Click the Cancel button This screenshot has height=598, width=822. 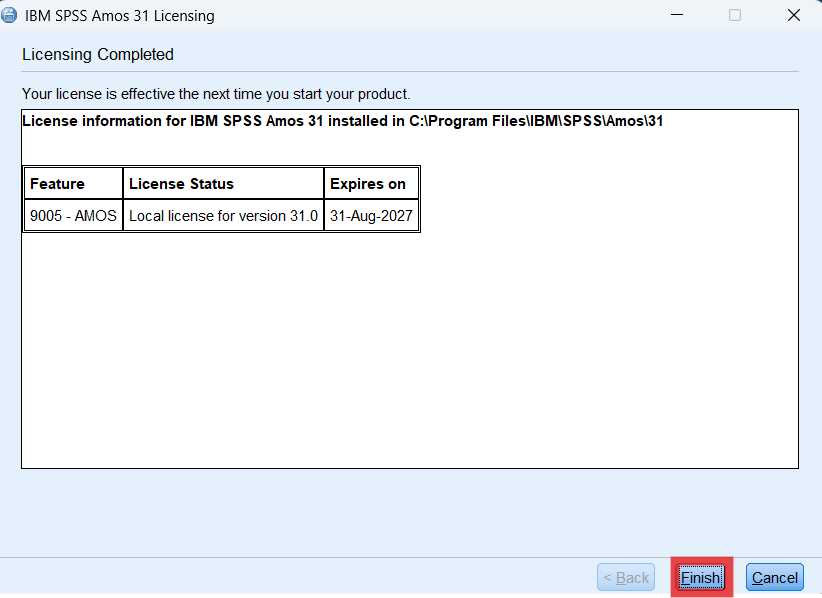[x=774, y=577]
